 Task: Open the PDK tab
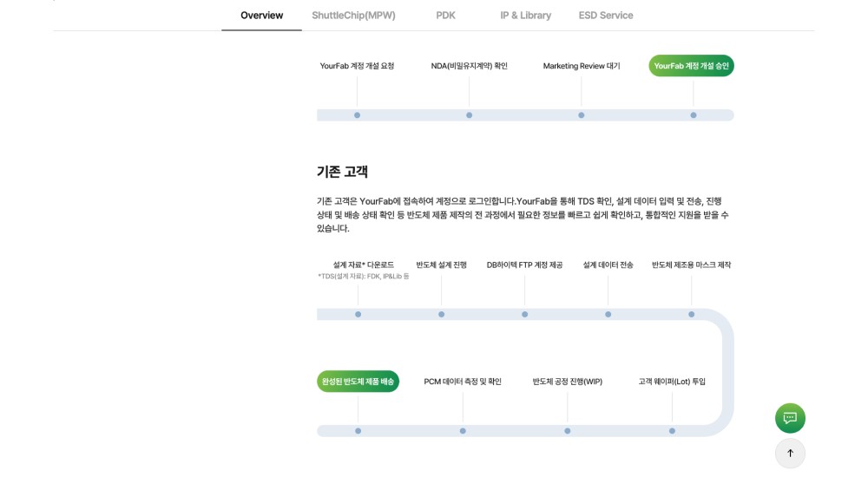(x=445, y=16)
